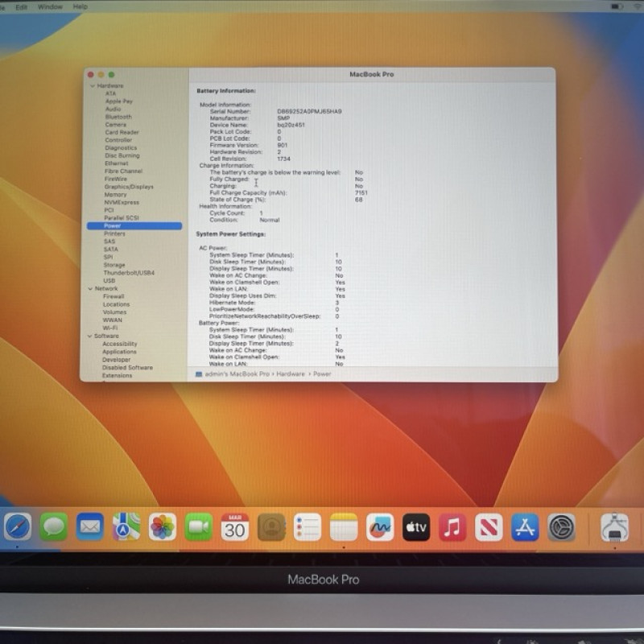Open the Notes app icon

[x=344, y=526]
